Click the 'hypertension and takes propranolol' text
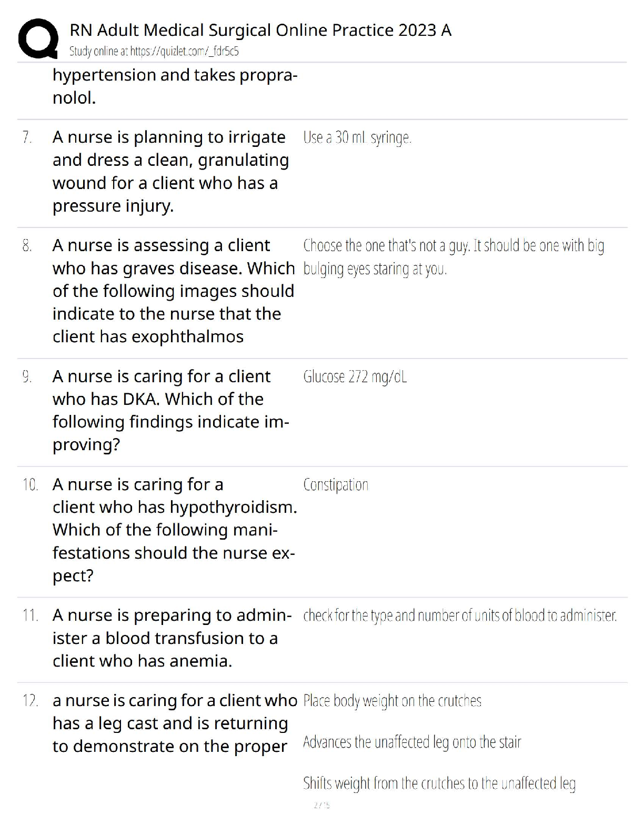 tap(175, 86)
